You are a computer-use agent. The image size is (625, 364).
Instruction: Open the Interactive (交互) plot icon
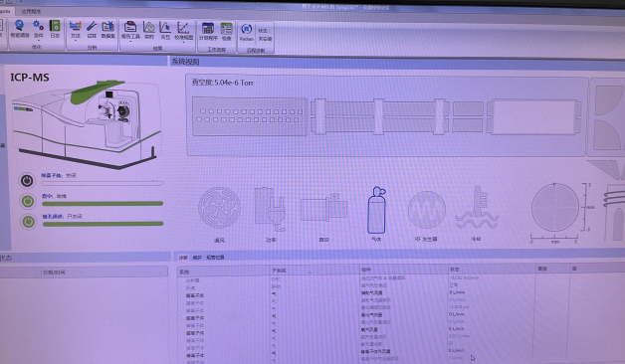165,30
